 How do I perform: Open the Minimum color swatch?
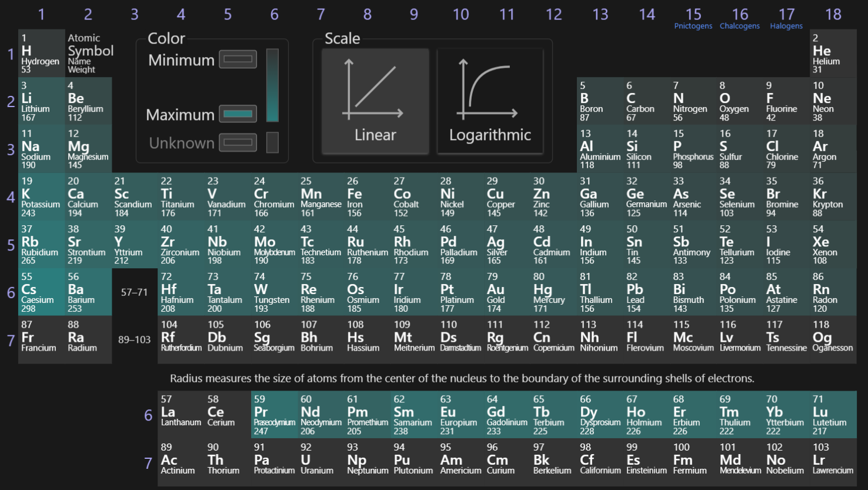click(238, 59)
